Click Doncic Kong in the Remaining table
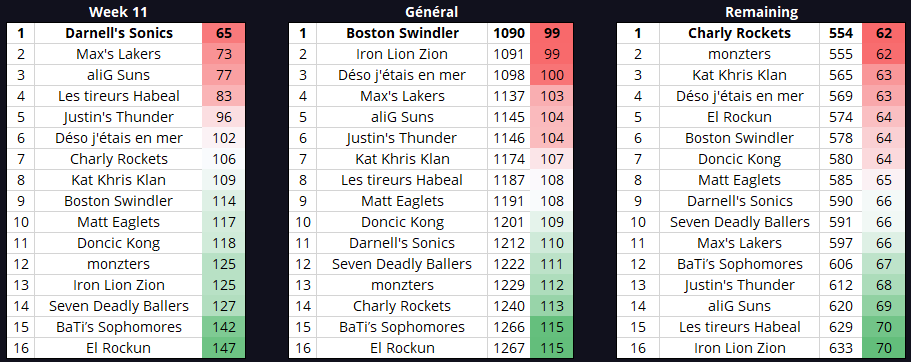The width and height of the screenshot is (911, 362). (740, 159)
